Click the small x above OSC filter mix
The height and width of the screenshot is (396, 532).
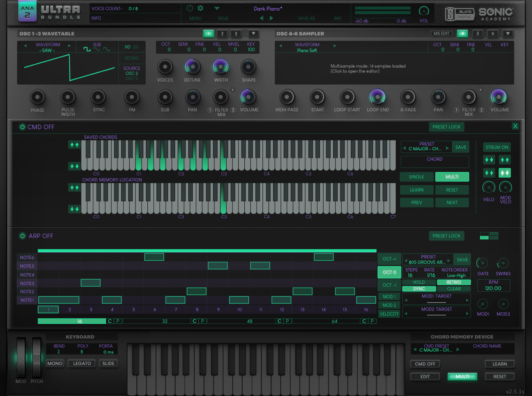coord(232,90)
